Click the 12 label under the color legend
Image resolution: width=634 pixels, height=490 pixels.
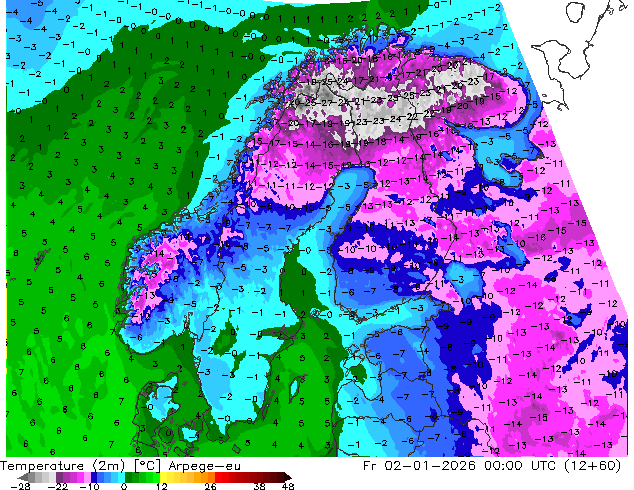point(162,486)
